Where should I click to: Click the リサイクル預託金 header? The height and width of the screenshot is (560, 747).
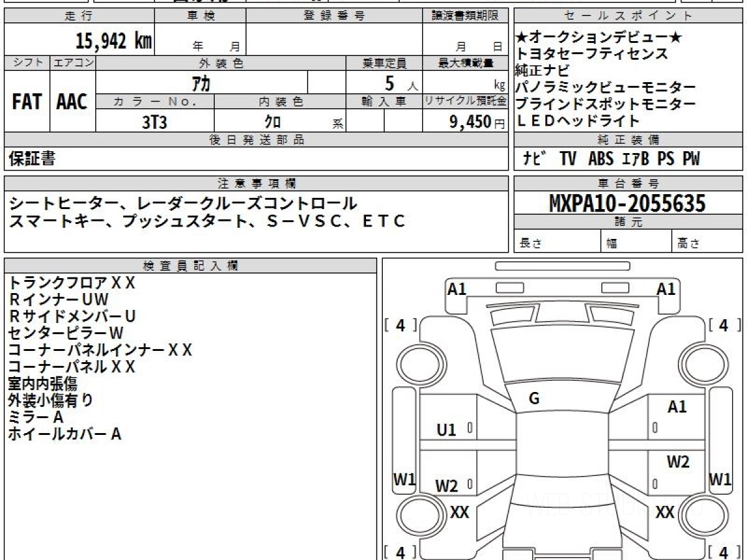[x=465, y=101]
